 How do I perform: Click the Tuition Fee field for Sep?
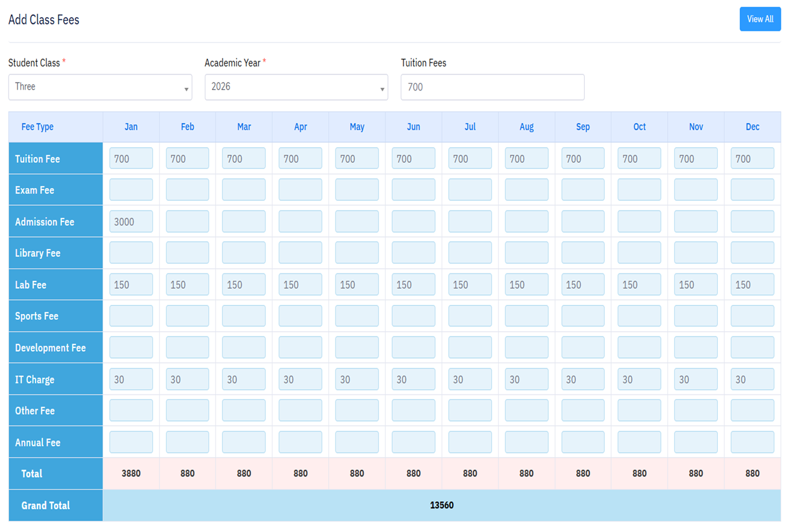[583, 159]
